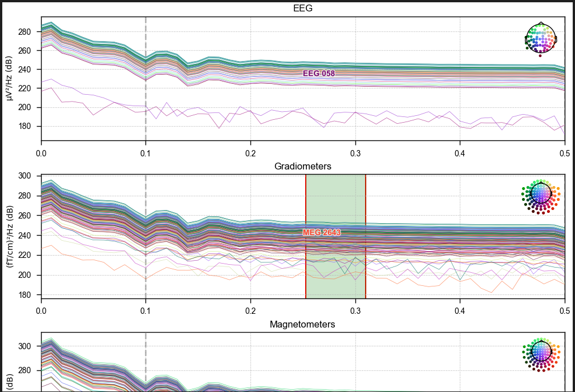The height and width of the screenshot is (392, 575).
Task: Click the 0.3 tick label under the EEG plot
Action: [355, 153]
